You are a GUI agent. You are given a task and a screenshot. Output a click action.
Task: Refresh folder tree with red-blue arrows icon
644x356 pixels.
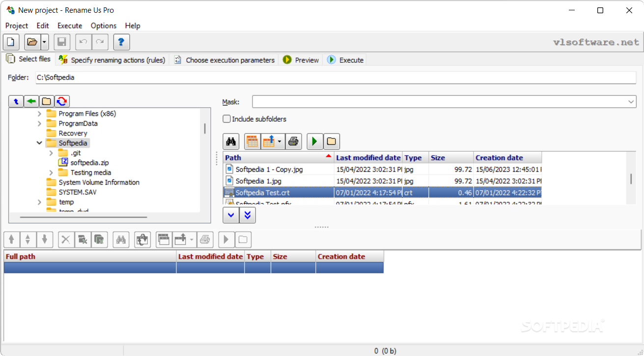pos(62,101)
